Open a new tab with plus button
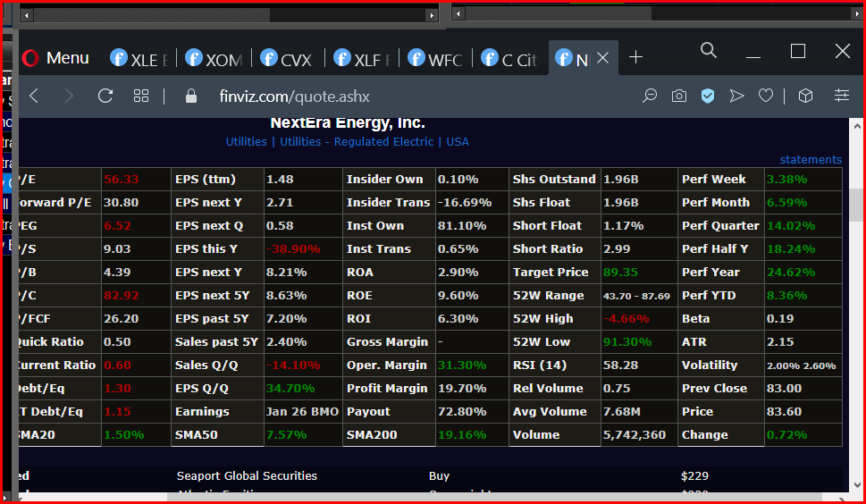This screenshot has width=866, height=504. (x=635, y=57)
